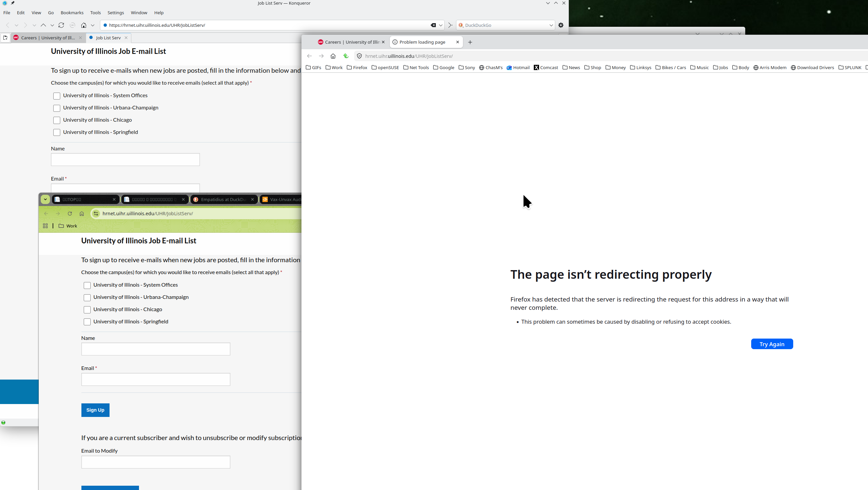This screenshot has height=490, width=868.
Task: Click Firefox home button
Action: click(x=333, y=56)
